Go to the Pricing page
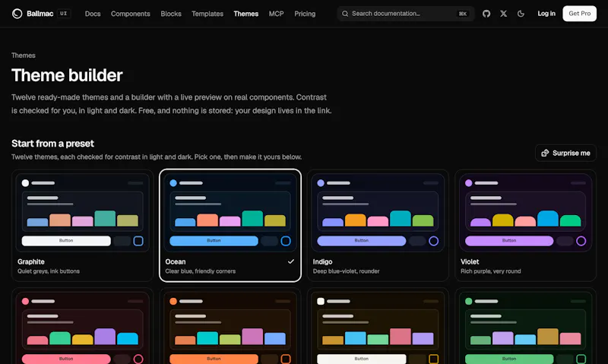The width and height of the screenshot is (608, 364). click(305, 14)
